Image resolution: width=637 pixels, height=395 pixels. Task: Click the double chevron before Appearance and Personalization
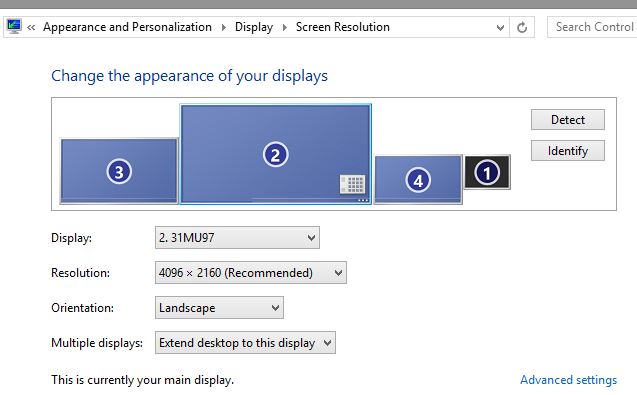[31, 27]
